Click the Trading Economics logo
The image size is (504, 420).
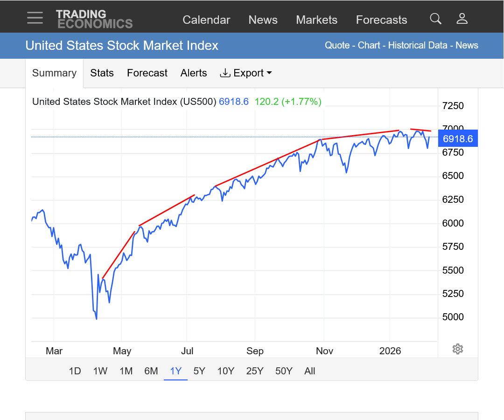[94, 19]
